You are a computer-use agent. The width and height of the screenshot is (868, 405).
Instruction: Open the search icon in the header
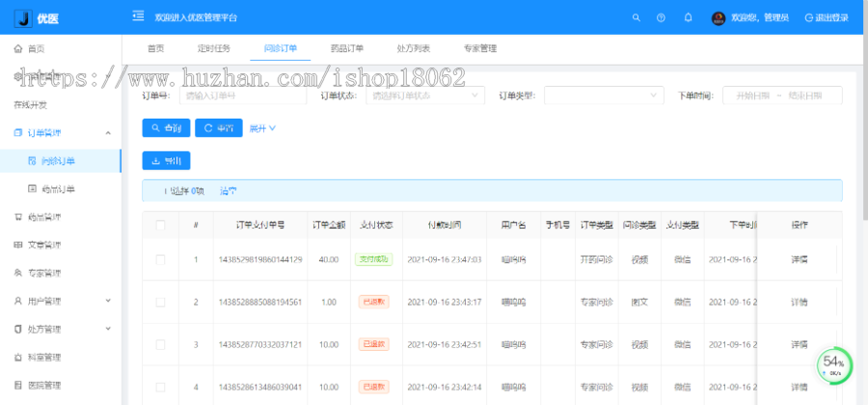pyautogui.click(x=637, y=17)
